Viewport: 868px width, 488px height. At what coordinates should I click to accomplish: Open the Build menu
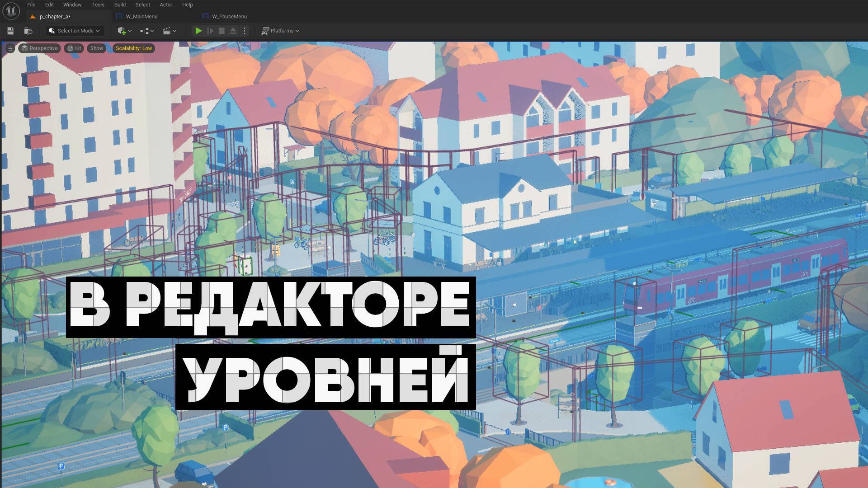tap(120, 5)
